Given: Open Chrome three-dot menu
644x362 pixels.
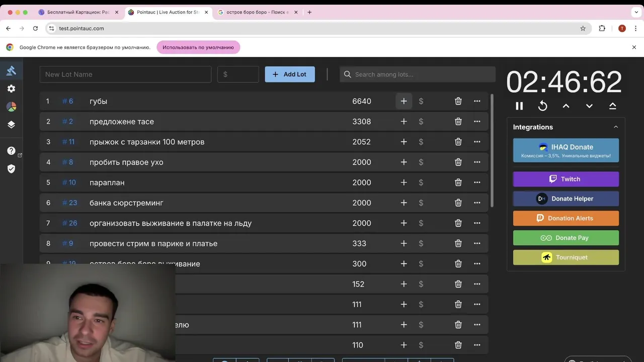Looking at the screenshot, I should [635, 29].
